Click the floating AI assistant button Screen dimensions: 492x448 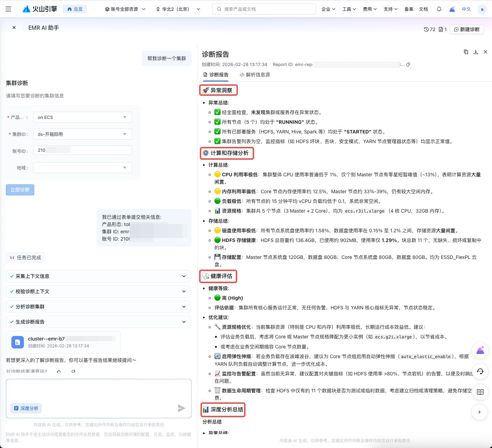480,351
